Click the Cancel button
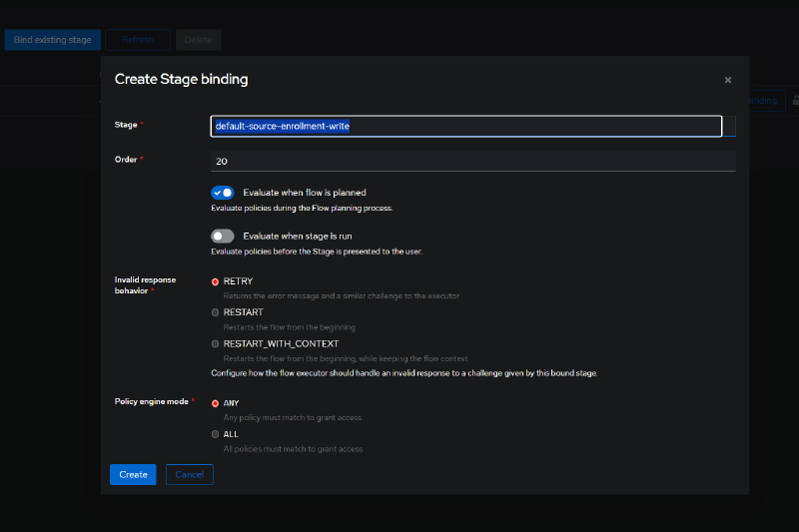The width and height of the screenshot is (799, 532). 190,474
